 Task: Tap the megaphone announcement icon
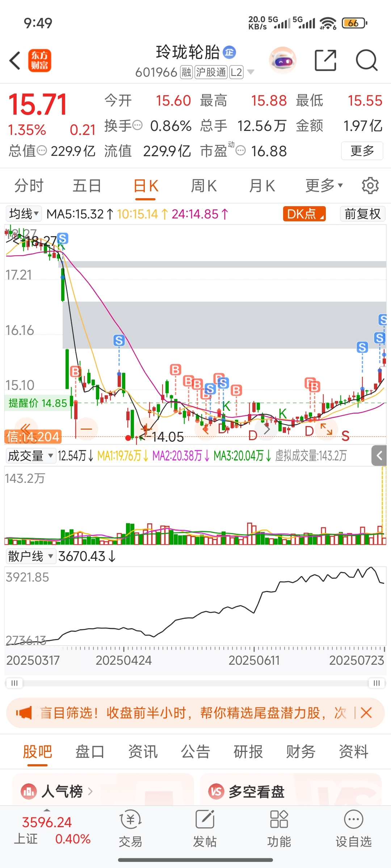(x=24, y=713)
